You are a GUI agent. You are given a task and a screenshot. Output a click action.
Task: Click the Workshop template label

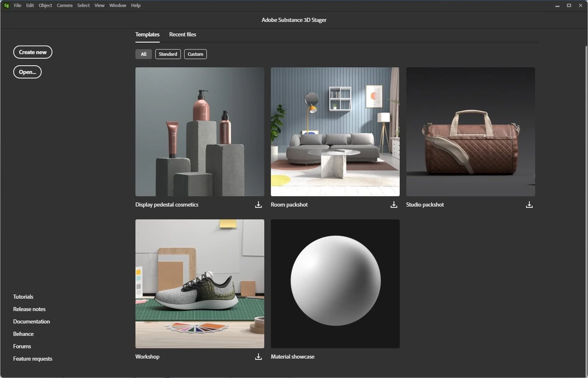click(147, 357)
